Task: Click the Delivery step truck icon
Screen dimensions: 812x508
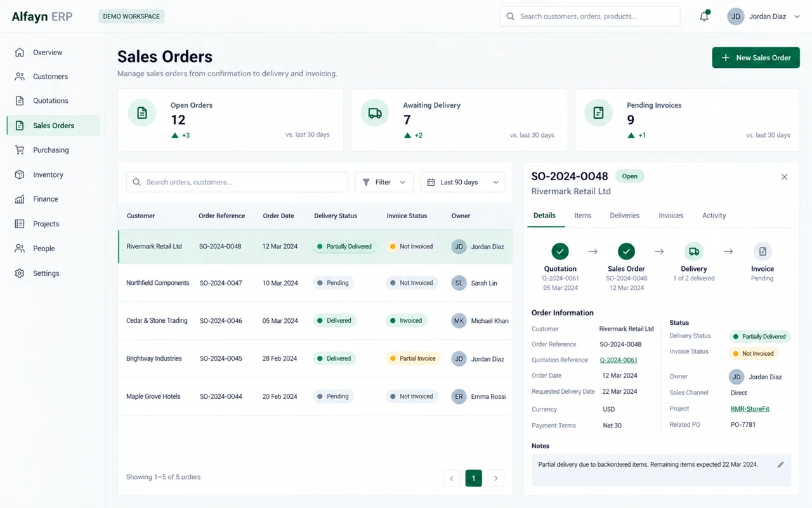Action: point(694,252)
